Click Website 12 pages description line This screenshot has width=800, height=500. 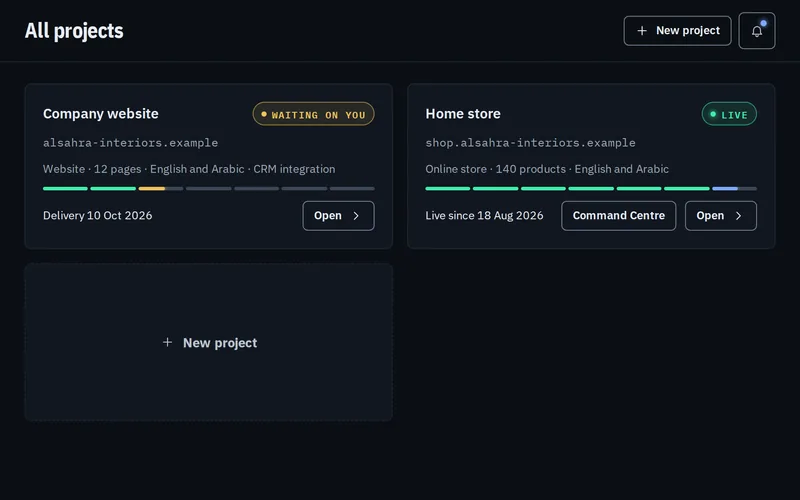click(189, 169)
